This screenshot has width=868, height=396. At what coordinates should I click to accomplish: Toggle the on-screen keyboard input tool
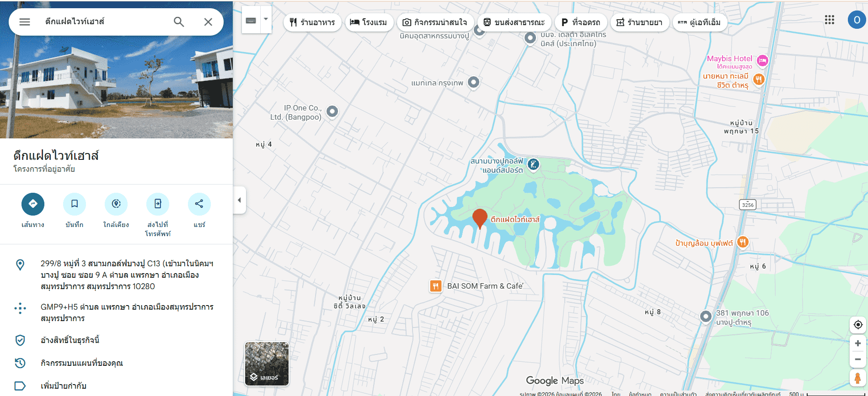251,20
